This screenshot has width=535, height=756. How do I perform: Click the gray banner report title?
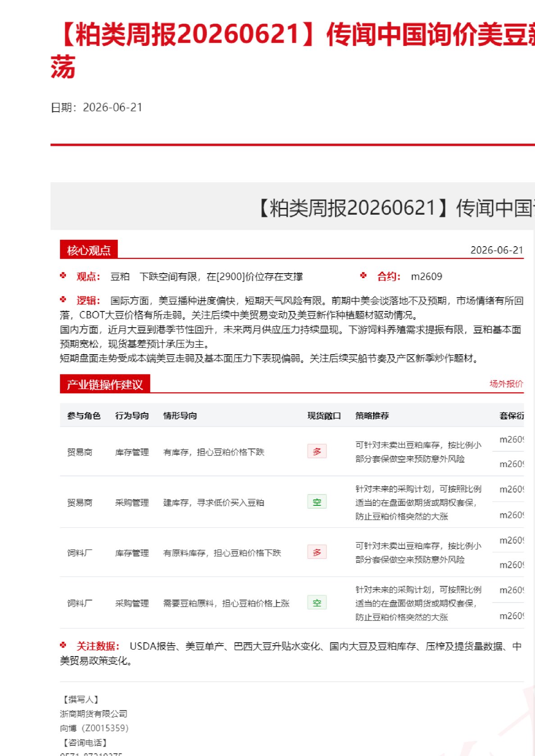(395, 208)
